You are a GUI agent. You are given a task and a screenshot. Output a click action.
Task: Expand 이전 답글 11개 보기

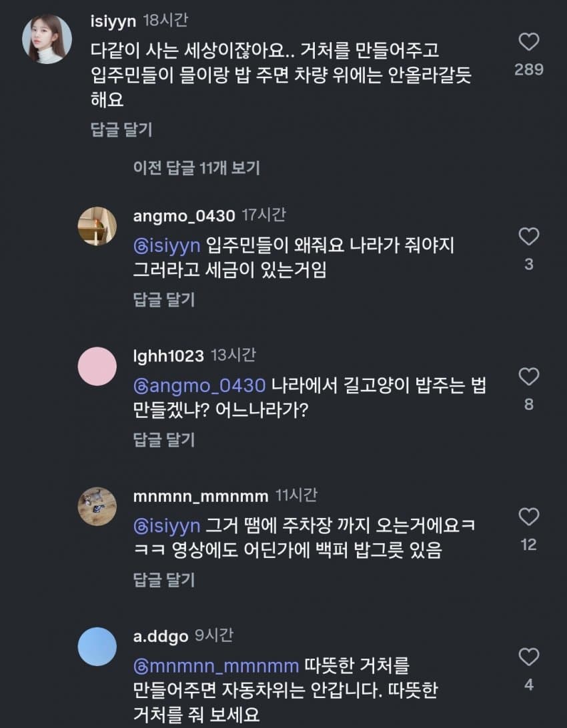(196, 168)
